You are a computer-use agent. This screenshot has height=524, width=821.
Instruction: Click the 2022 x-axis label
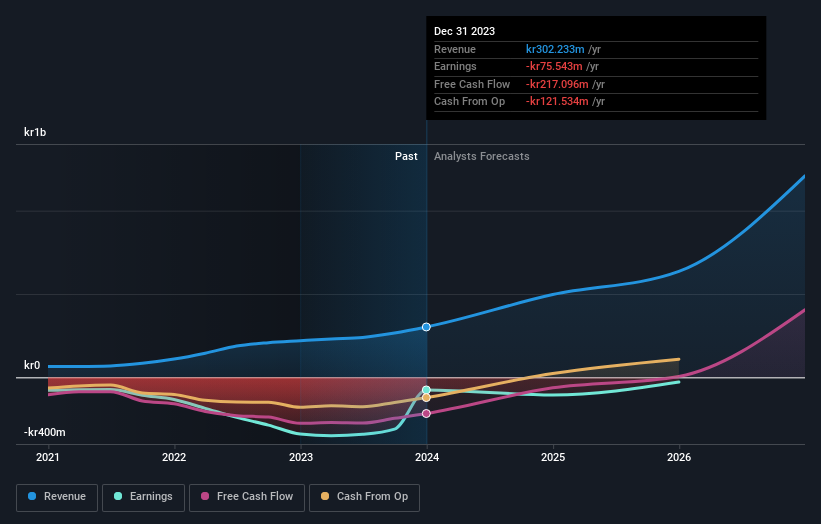tap(174, 457)
